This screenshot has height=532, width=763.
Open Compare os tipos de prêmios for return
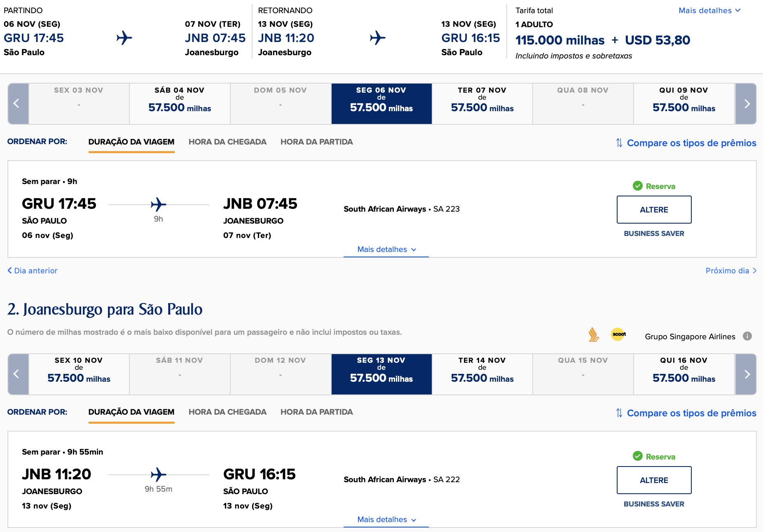pyautogui.click(x=691, y=413)
